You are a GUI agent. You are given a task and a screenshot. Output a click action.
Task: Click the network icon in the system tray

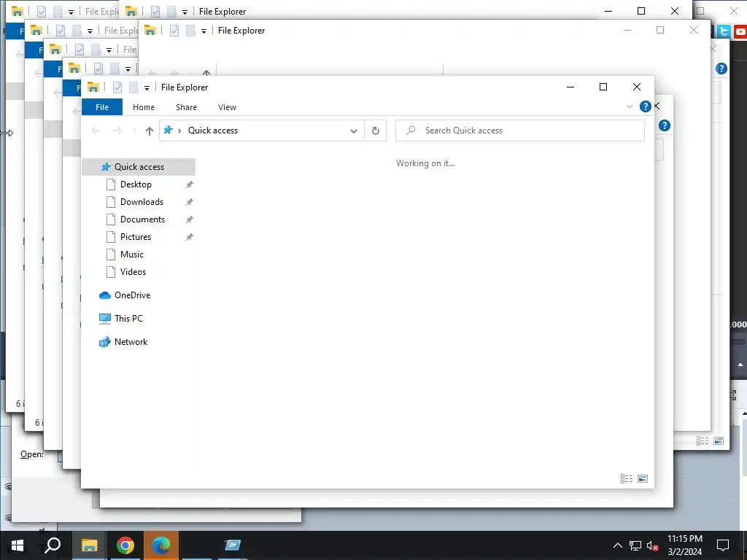coord(635,545)
